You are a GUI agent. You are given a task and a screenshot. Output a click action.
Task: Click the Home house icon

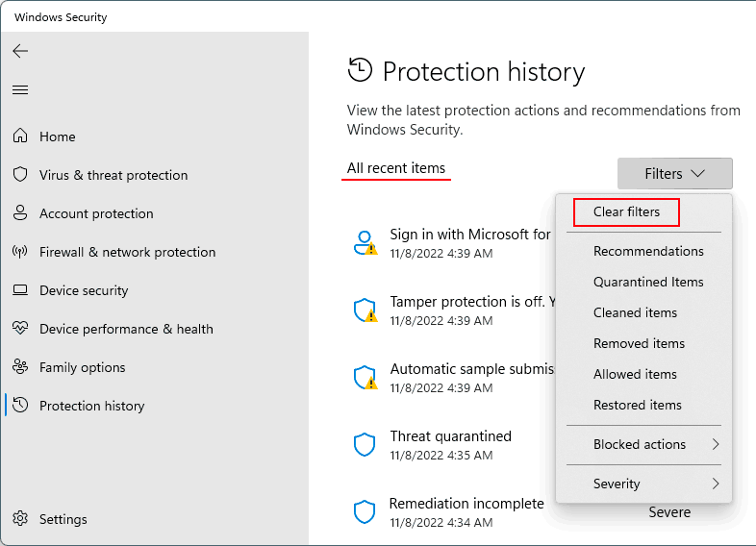[20, 136]
